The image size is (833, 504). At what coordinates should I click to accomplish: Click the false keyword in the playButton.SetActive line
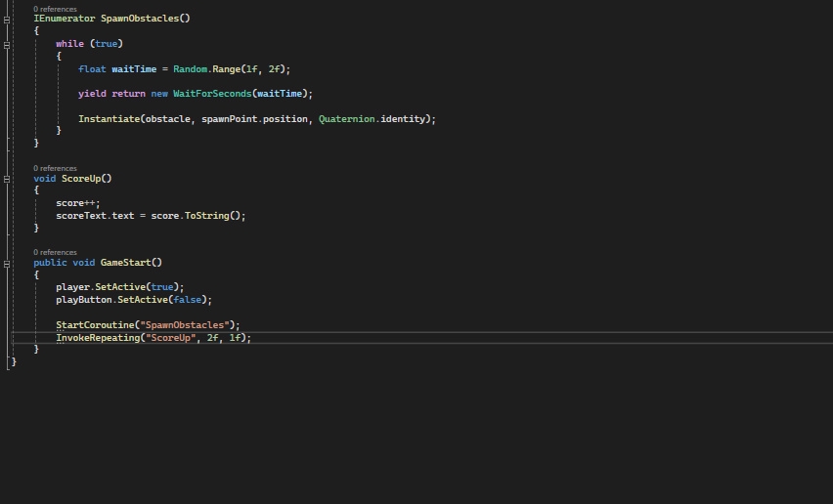[x=187, y=300]
